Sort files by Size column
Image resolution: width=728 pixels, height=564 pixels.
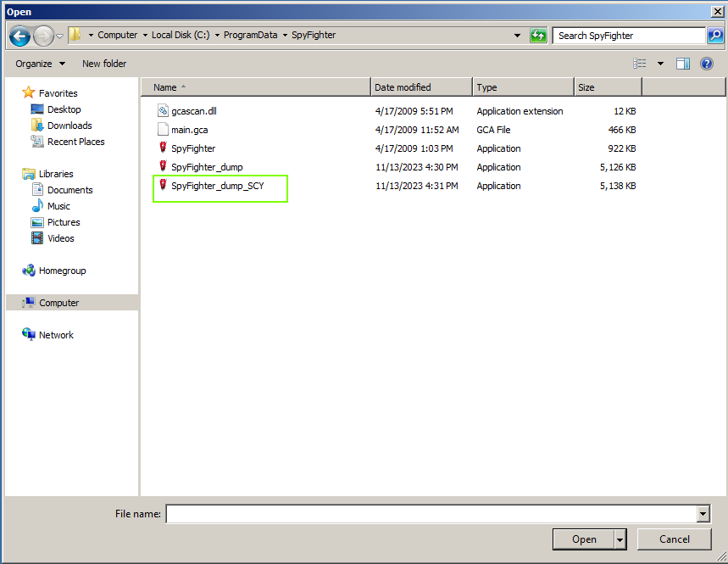pos(609,87)
